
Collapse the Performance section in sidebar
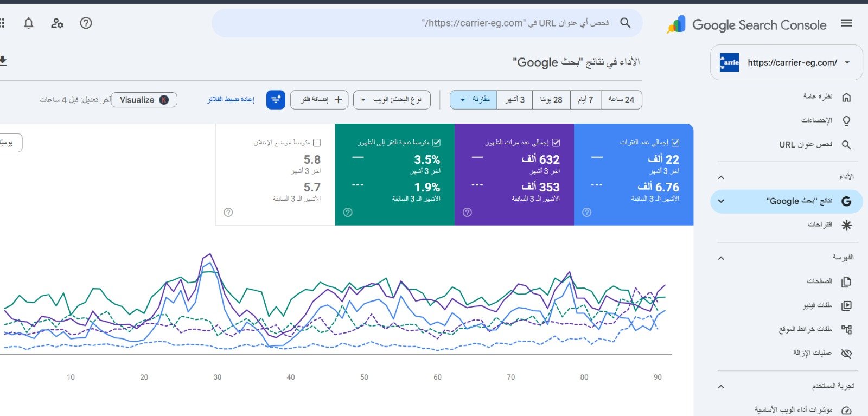click(x=721, y=177)
